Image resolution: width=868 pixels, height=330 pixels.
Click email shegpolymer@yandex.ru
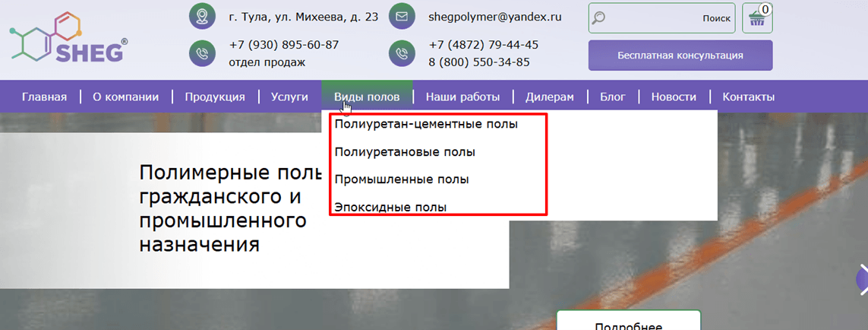(495, 17)
